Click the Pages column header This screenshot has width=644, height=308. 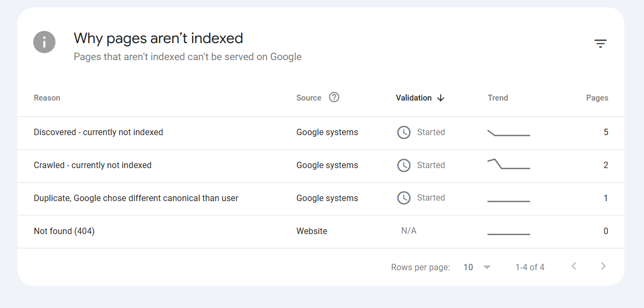click(x=597, y=98)
